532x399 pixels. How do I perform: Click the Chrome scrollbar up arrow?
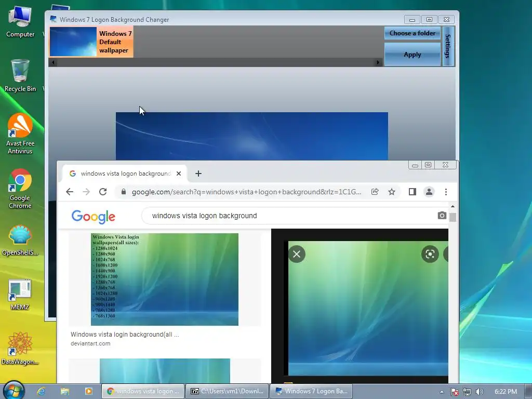pos(453,206)
